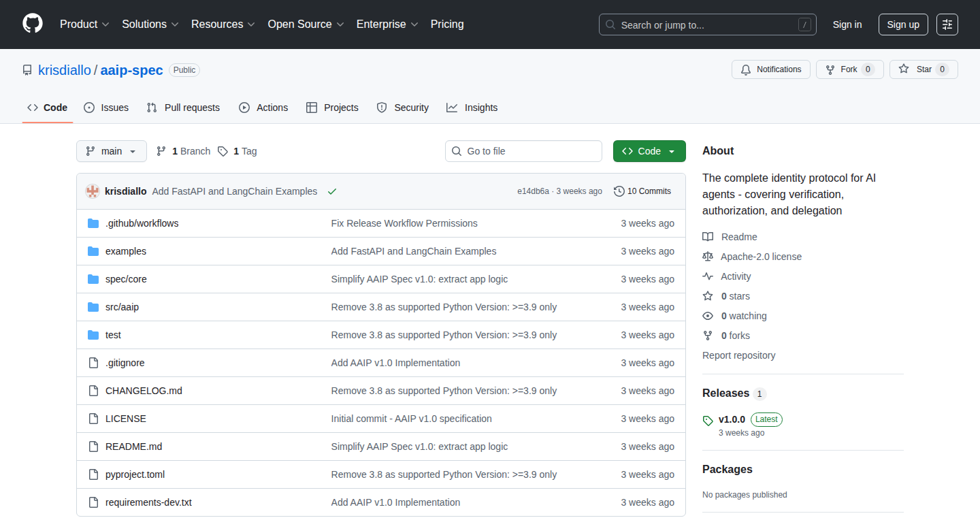
Task: Open README.md in file list
Action: pyautogui.click(x=133, y=447)
